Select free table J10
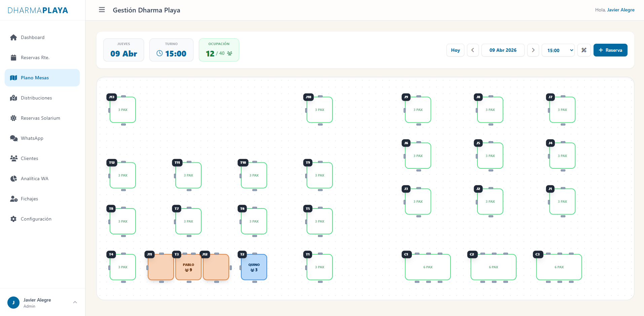644x316 pixels. point(320,110)
